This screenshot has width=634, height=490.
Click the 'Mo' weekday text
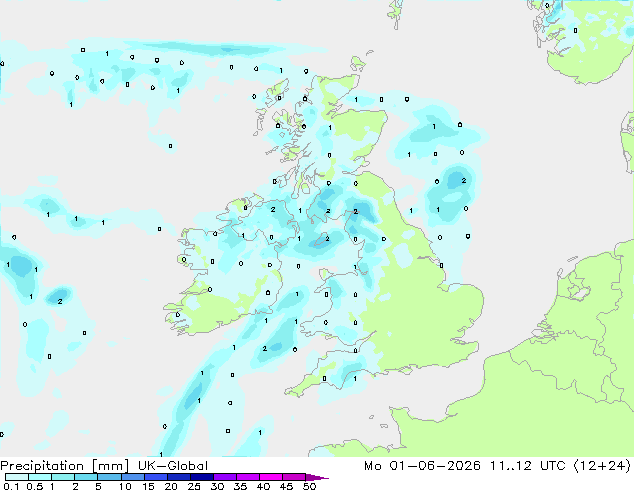(372, 466)
